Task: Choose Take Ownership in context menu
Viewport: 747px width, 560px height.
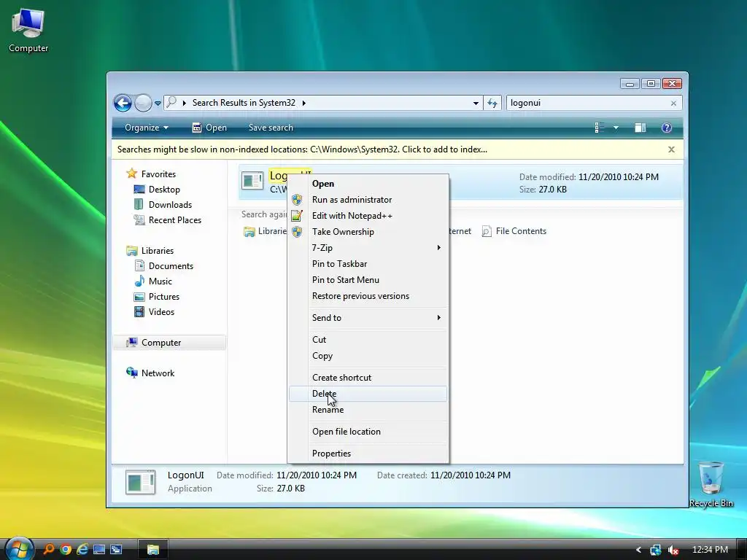Action: pyautogui.click(x=368, y=232)
